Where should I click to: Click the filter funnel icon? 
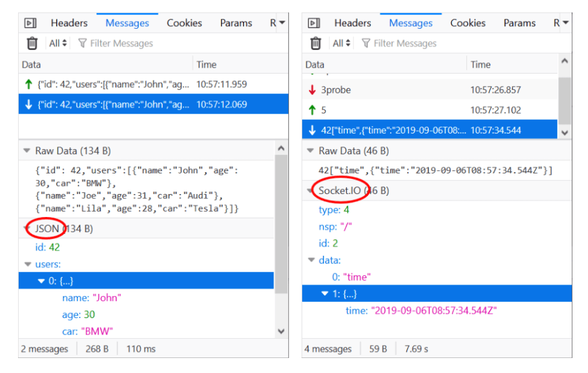pos(82,42)
